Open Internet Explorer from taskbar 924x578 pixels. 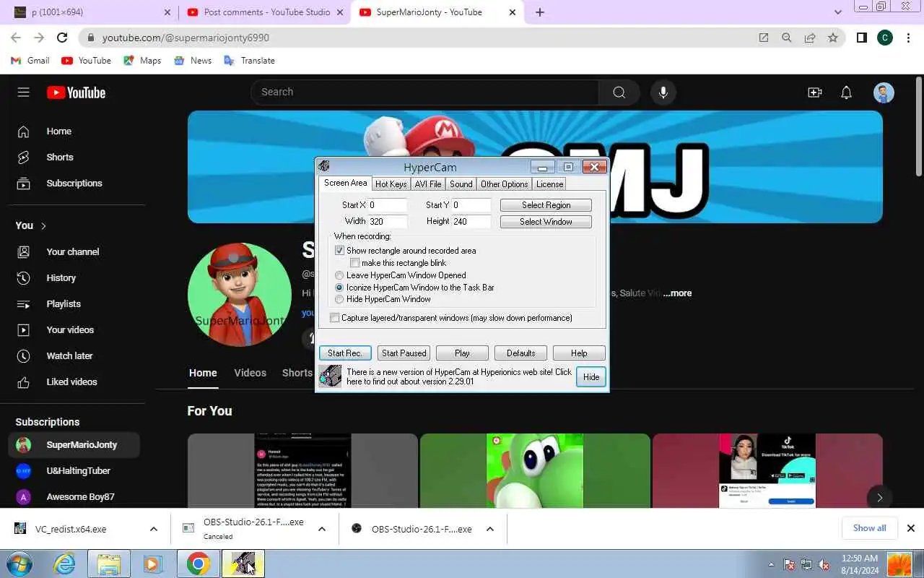pos(64,564)
